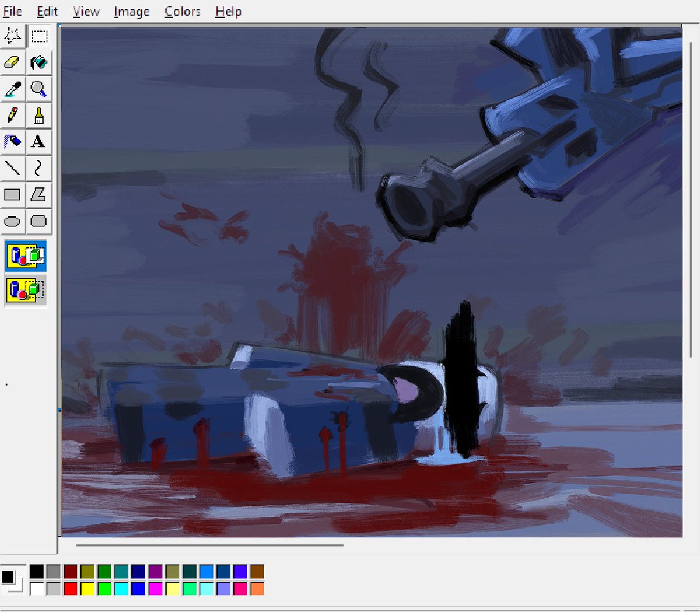Pick the hot pink swatch
Screen dimensions: 700x612
tap(240, 588)
